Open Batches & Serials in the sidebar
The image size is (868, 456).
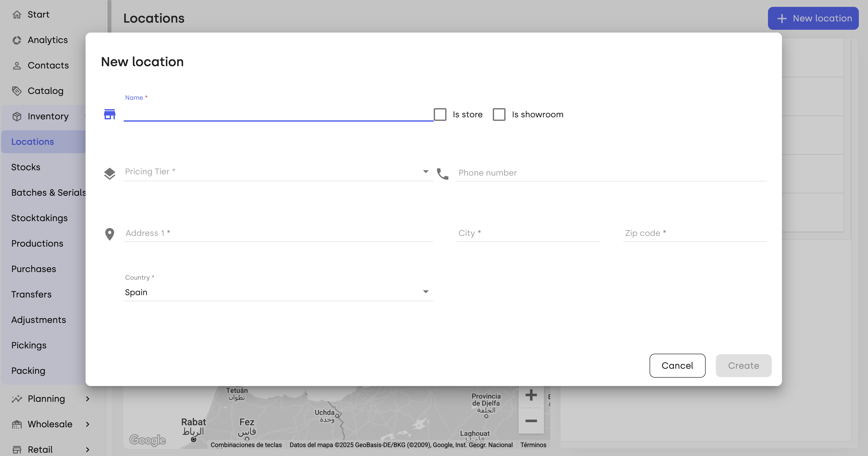[49, 193]
